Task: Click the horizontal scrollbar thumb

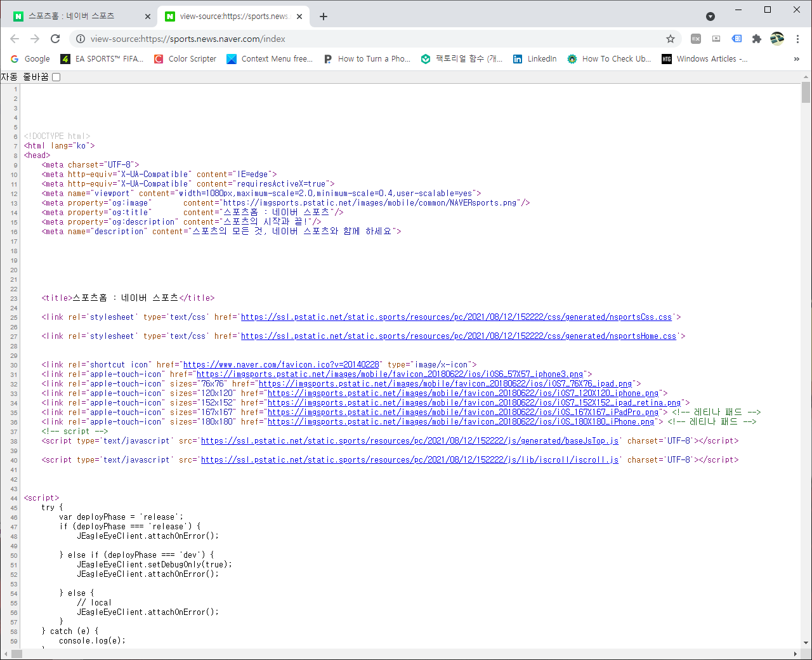Action: (16, 654)
